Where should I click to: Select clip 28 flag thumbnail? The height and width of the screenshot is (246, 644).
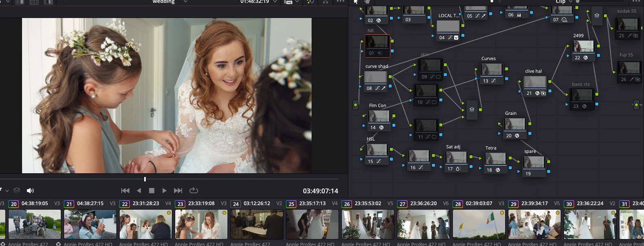click(x=479, y=224)
